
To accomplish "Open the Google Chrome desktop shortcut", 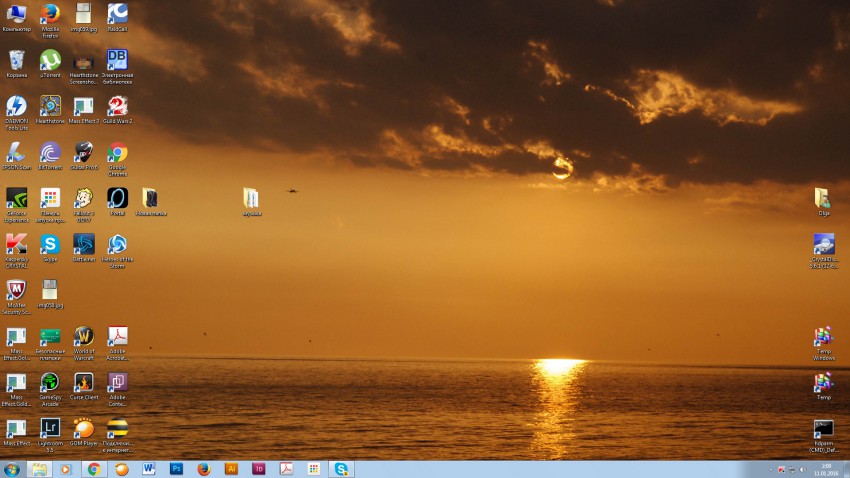I will (x=117, y=153).
